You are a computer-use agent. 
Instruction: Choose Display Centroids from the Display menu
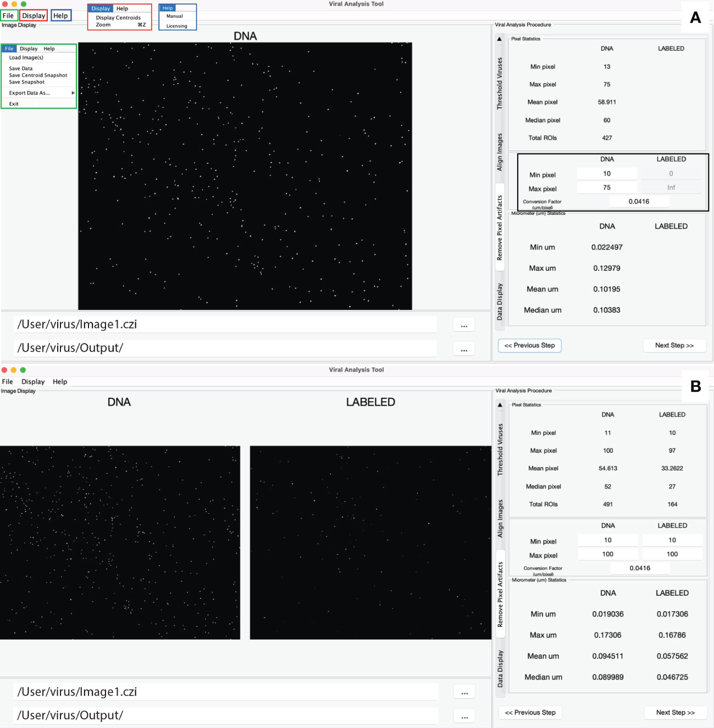pyautogui.click(x=118, y=18)
